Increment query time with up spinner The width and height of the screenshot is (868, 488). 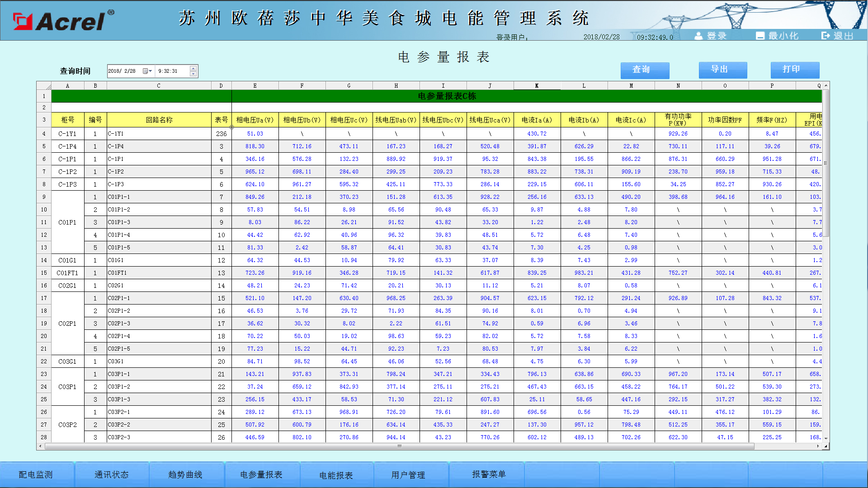pos(193,69)
